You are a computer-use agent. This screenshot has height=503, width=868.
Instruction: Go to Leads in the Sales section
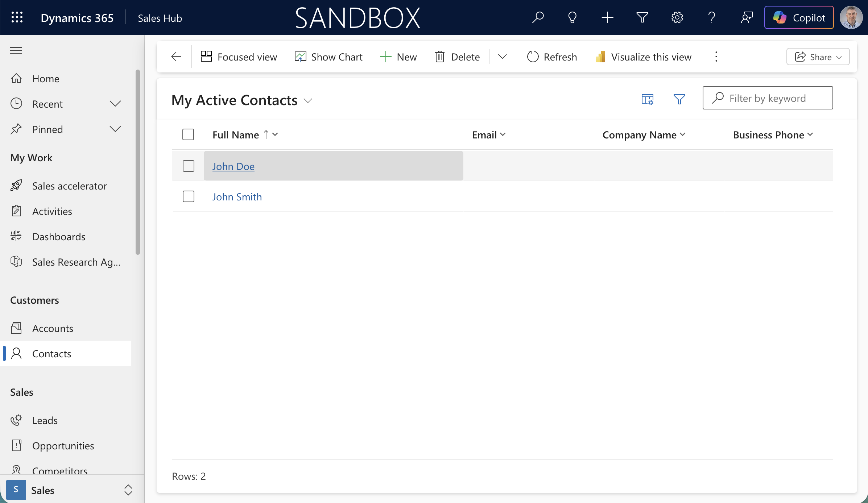[45, 420]
